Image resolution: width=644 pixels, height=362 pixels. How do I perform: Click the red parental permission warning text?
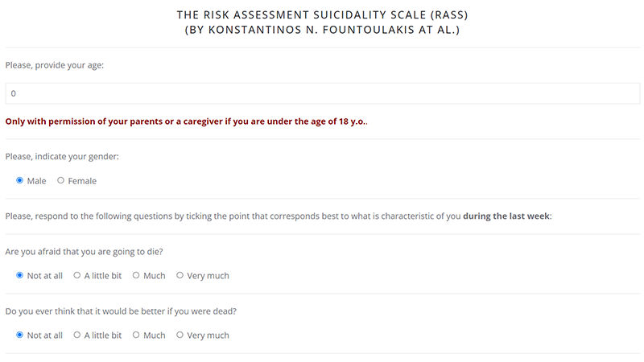[186, 121]
